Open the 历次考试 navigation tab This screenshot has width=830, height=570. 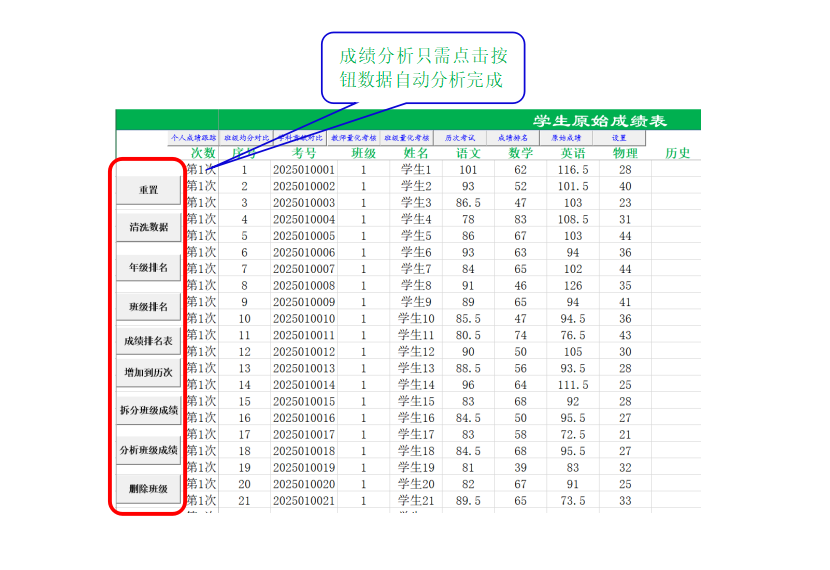(x=460, y=138)
